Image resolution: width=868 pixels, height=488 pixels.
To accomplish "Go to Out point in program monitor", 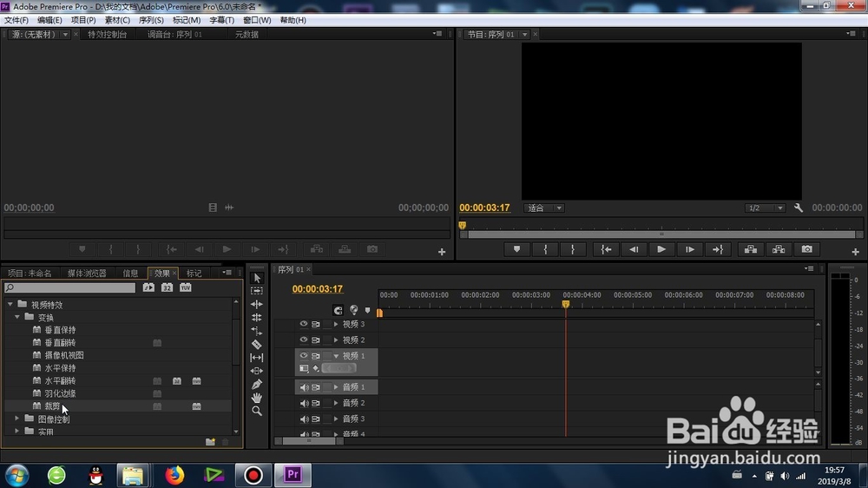I will pos(718,249).
